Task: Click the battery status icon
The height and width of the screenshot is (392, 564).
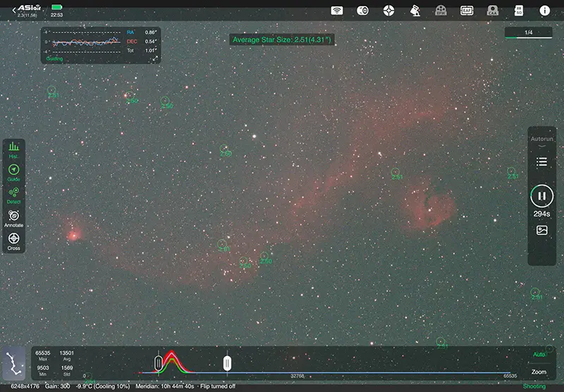Action: click(x=57, y=7)
